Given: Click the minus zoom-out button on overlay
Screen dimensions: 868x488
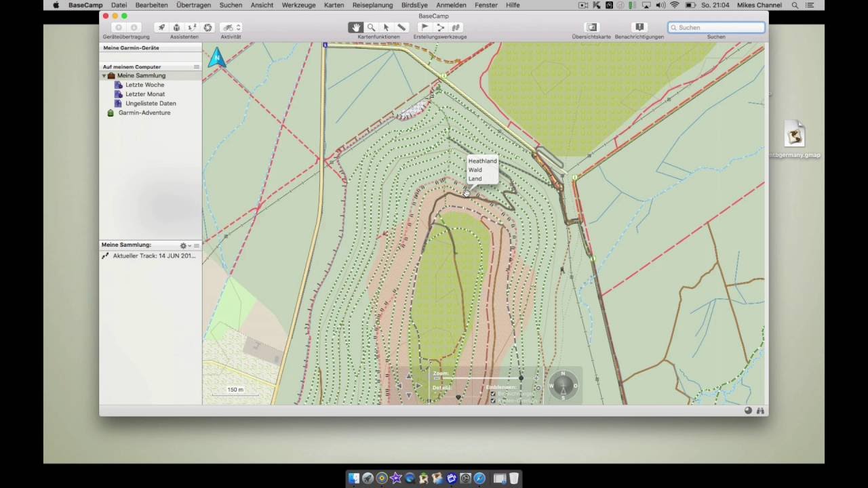Looking at the screenshot, I should pyautogui.click(x=436, y=379).
